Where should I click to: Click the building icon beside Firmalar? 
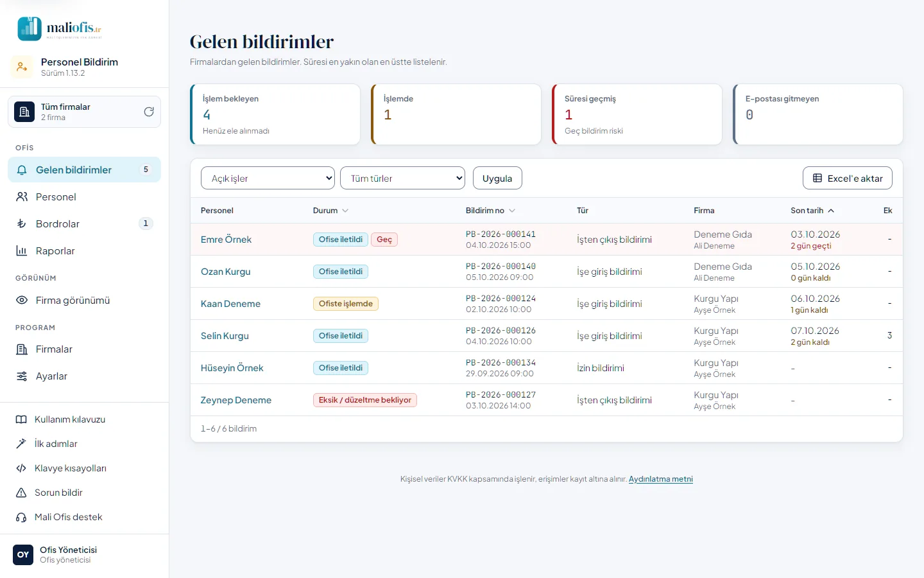(22, 349)
